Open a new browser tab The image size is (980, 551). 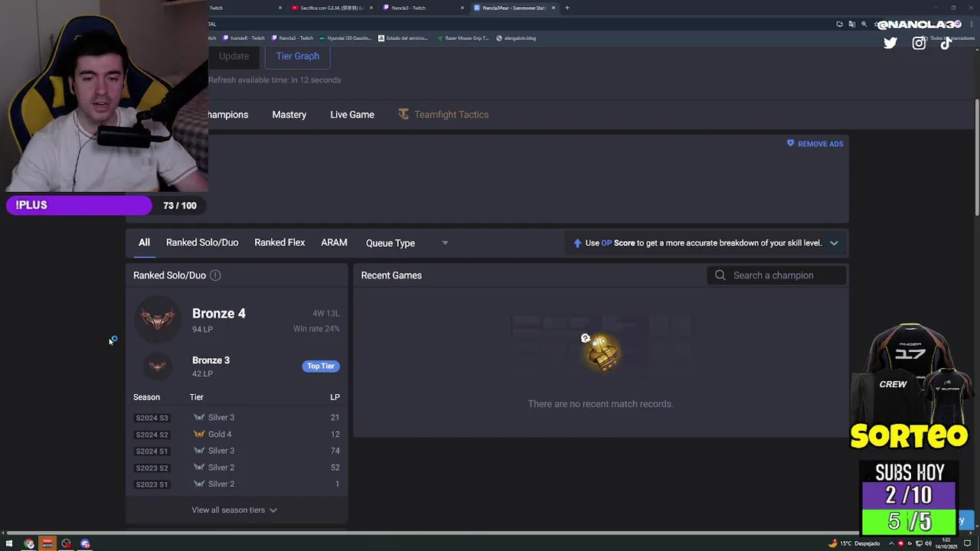[567, 8]
